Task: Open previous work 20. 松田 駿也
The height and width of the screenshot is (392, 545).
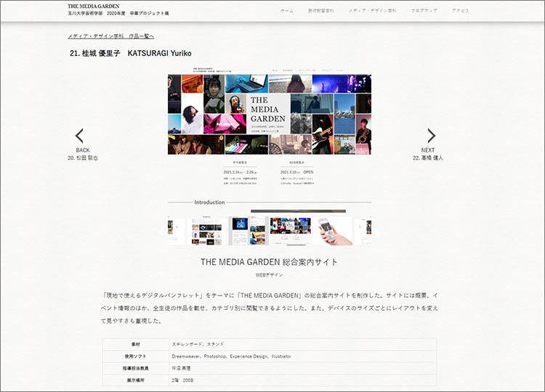Action: coord(83,158)
